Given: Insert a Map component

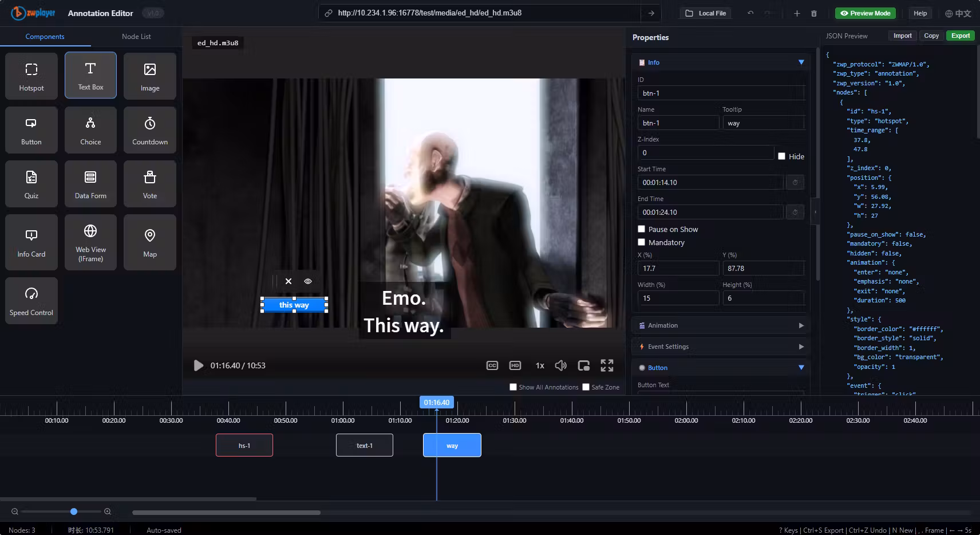Looking at the screenshot, I should point(150,242).
